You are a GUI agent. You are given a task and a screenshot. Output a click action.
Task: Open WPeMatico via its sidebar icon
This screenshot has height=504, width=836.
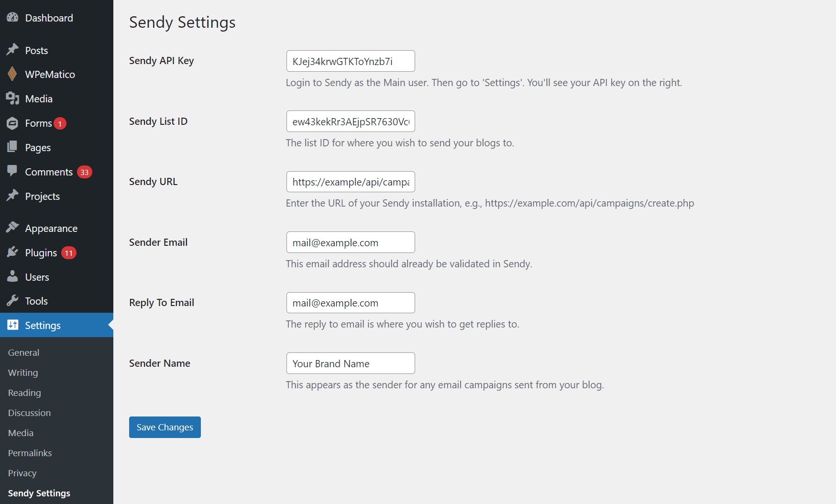(x=12, y=74)
